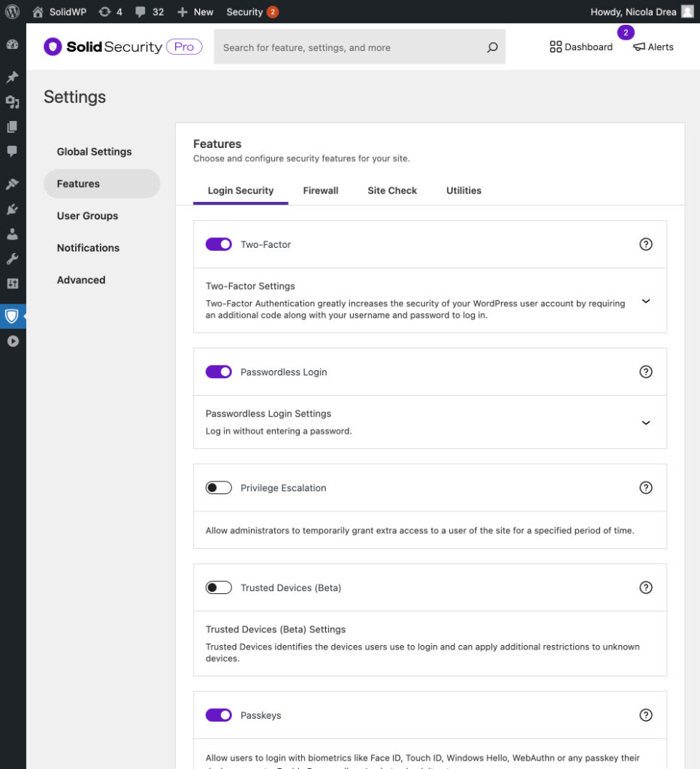Image resolution: width=700 pixels, height=769 pixels.
Task: Open help for Passkeys feature
Action: (x=645, y=715)
